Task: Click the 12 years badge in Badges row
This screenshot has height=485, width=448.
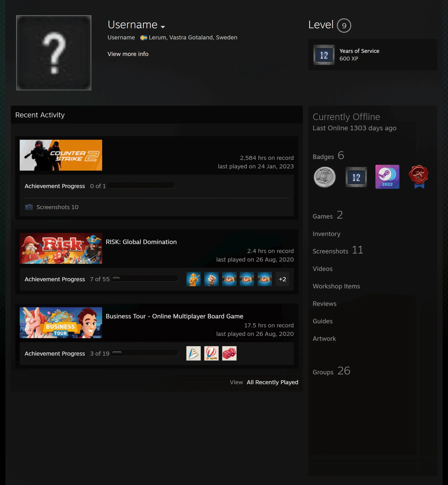Action: [356, 177]
